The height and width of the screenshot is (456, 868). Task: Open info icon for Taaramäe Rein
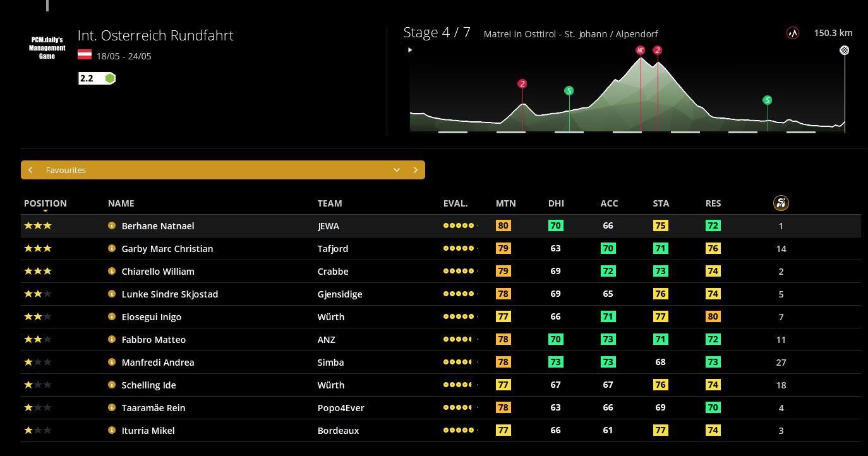coord(112,407)
